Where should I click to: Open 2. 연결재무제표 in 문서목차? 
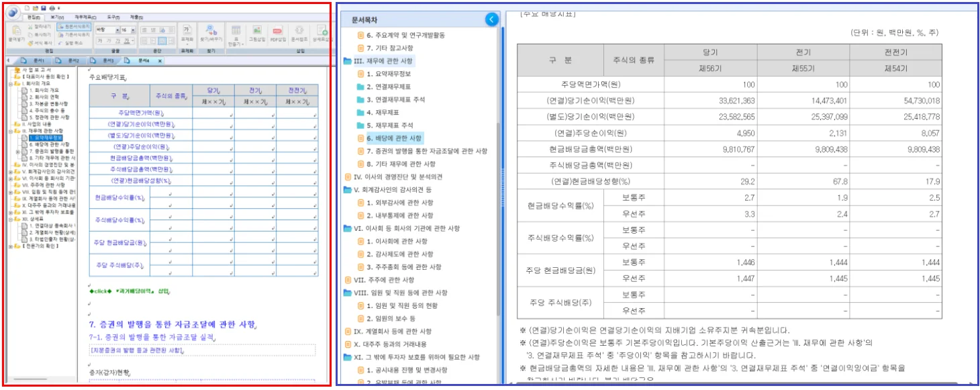388,87
